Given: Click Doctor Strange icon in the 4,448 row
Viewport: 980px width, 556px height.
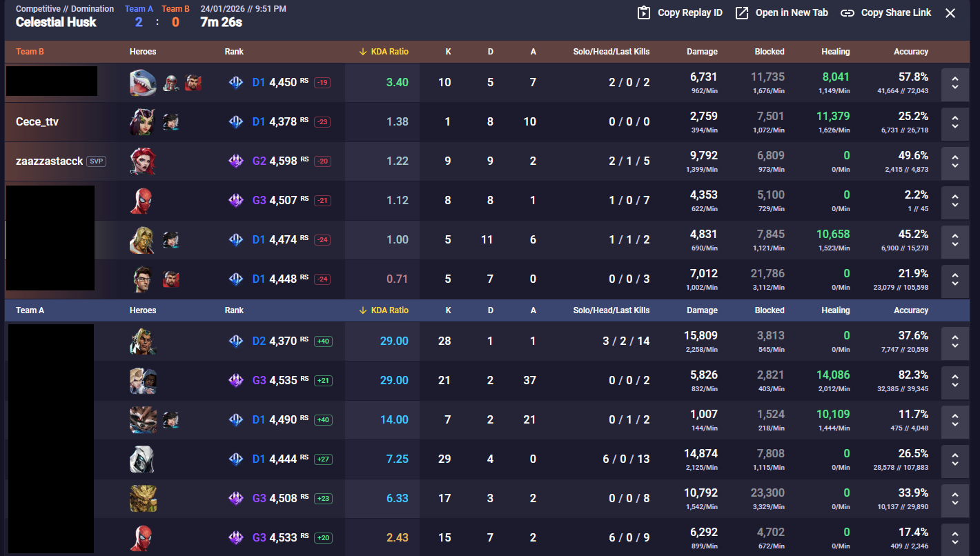Looking at the screenshot, I should point(170,279).
